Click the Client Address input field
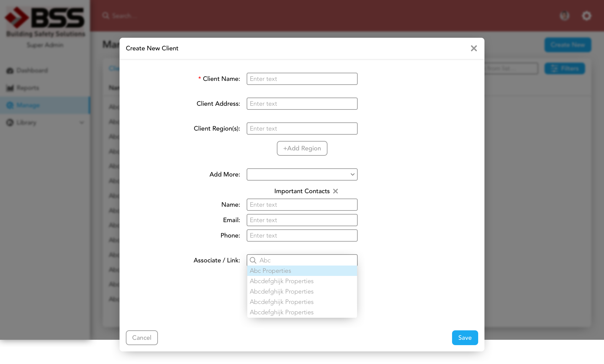 click(302, 104)
